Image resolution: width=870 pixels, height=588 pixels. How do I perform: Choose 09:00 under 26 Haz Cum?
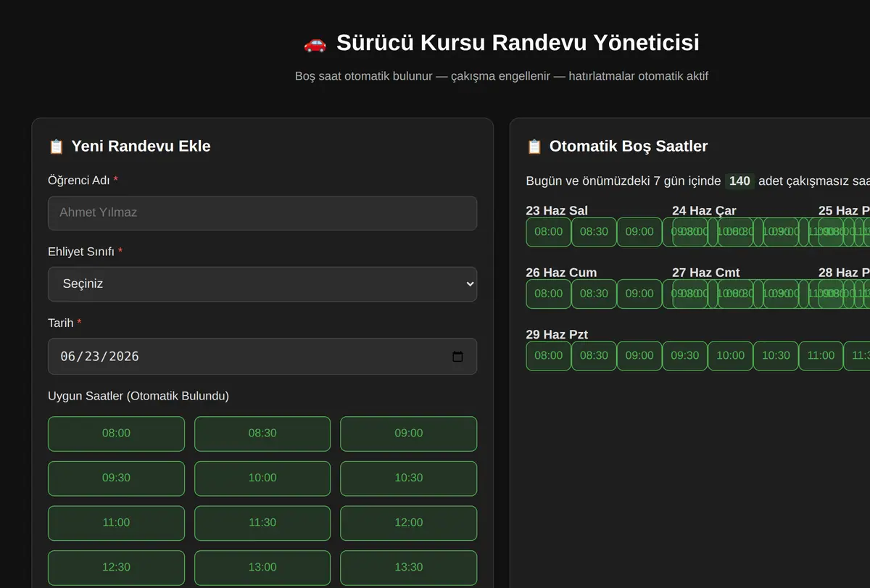click(639, 294)
